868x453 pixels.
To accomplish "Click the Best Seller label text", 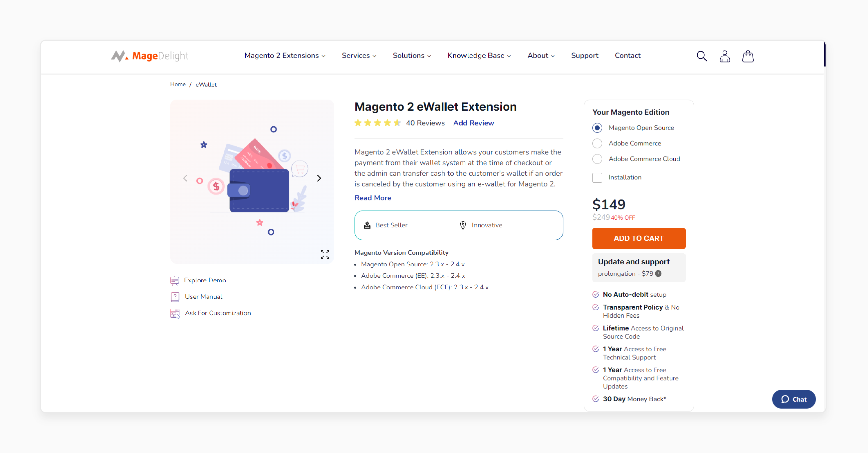I will coord(391,225).
